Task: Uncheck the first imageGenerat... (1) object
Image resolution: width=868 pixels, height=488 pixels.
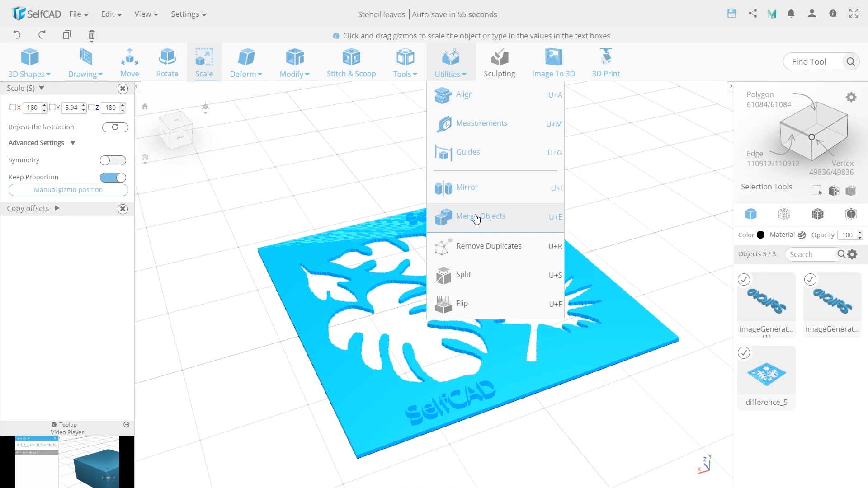Action: tap(744, 280)
